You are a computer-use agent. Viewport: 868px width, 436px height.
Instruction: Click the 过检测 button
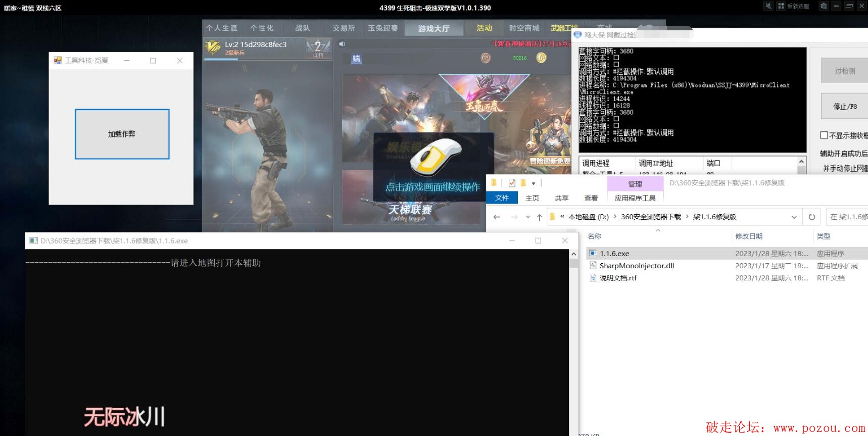pos(844,71)
